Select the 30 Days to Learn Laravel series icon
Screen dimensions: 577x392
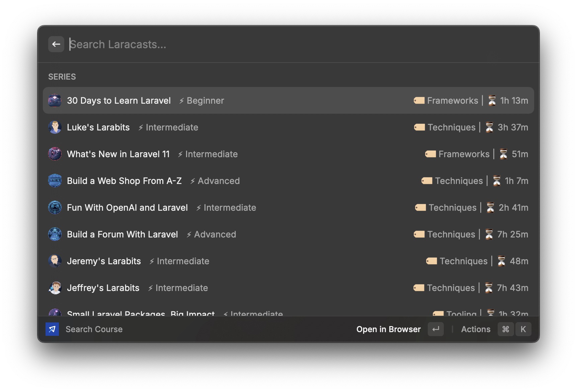tap(55, 100)
